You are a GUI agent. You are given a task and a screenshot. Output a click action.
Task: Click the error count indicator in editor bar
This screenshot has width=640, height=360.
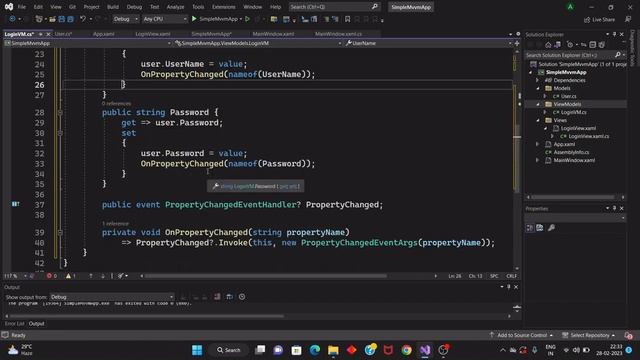click(x=51, y=276)
